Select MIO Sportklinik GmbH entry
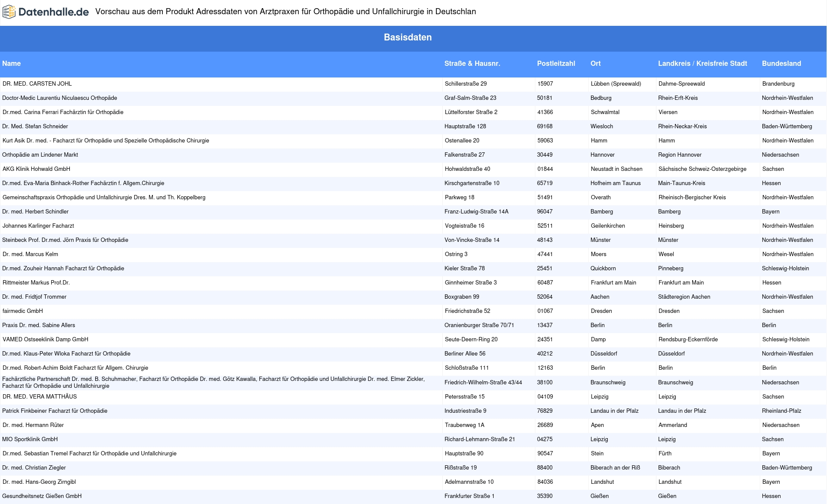827x504 pixels. pyautogui.click(x=30, y=439)
